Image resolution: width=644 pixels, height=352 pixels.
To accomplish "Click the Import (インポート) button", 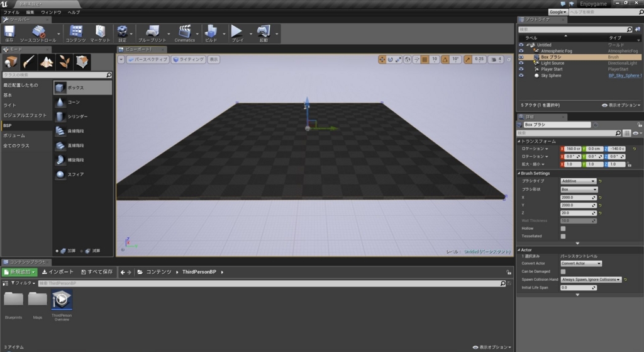I will pyautogui.click(x=58, y=272).
